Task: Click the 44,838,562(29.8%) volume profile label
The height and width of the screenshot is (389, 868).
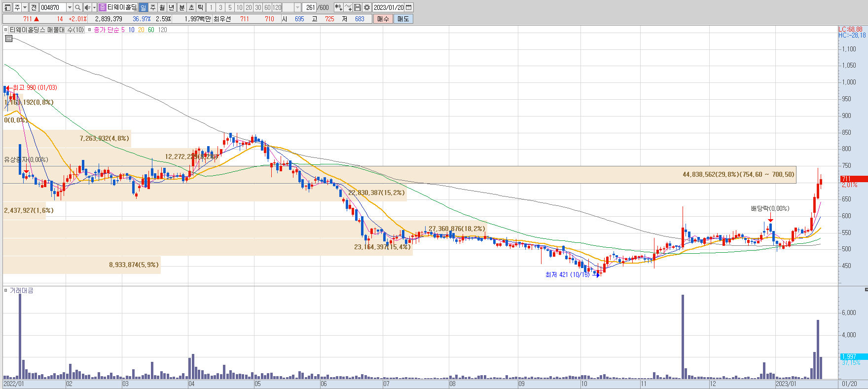Action: [738, 174]
